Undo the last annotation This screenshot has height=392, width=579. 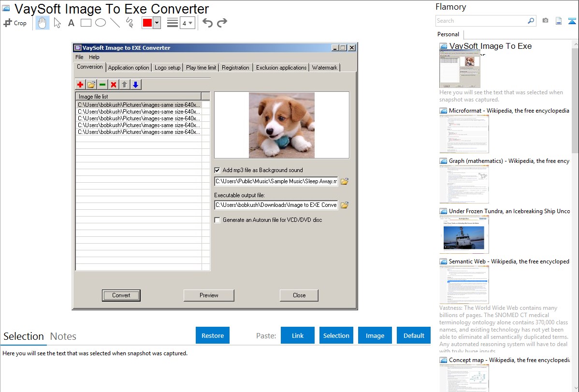pyautogui.click(x=207, y=23)
